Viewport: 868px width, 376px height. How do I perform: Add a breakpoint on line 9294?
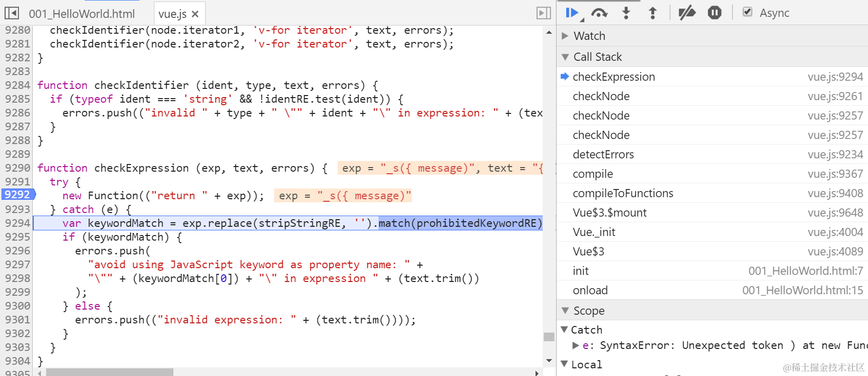17,223
